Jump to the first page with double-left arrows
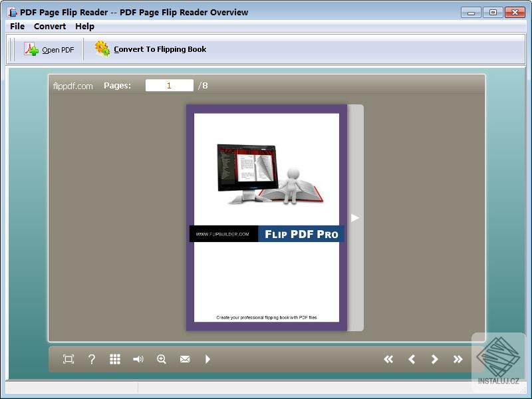Screen dimensions: 532x399 click(x=390, y=359)
